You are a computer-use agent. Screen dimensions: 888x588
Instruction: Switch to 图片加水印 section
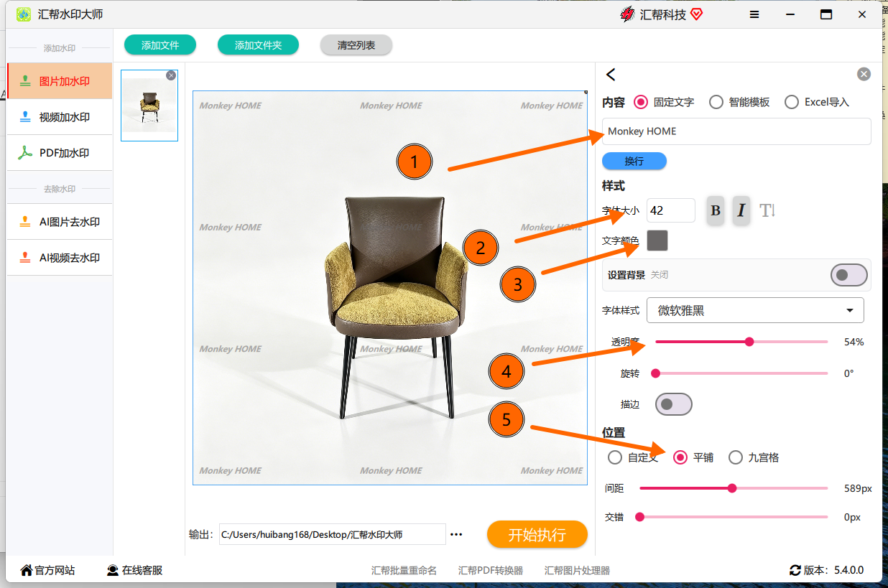tap(60, 81)
